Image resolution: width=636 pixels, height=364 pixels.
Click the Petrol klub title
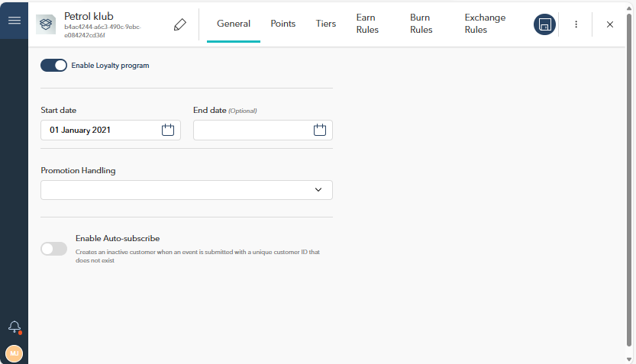point(89,16)
